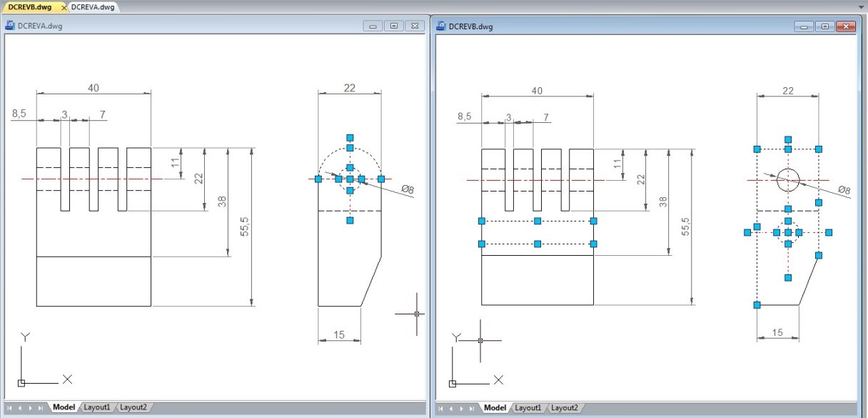Maximize the DCREVB.dwg drawing window
The image size is (868, 418).
[824, 26]
